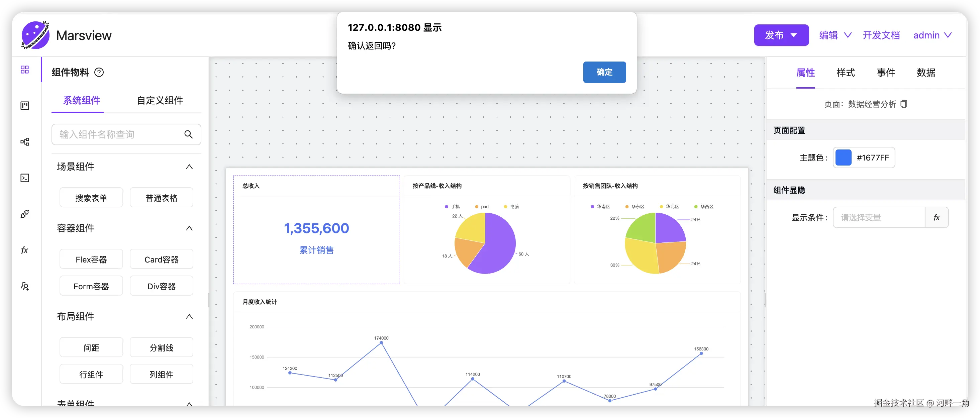Click the component grid icon in left sidebar
Screen dimensions: 980x418
[25, 70]
